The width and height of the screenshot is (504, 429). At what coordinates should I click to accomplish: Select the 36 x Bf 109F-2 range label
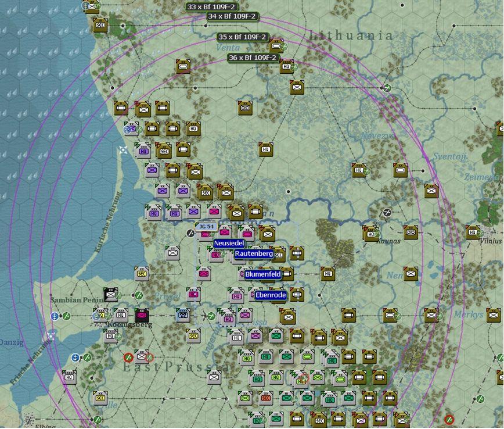[x=253, y=58]
